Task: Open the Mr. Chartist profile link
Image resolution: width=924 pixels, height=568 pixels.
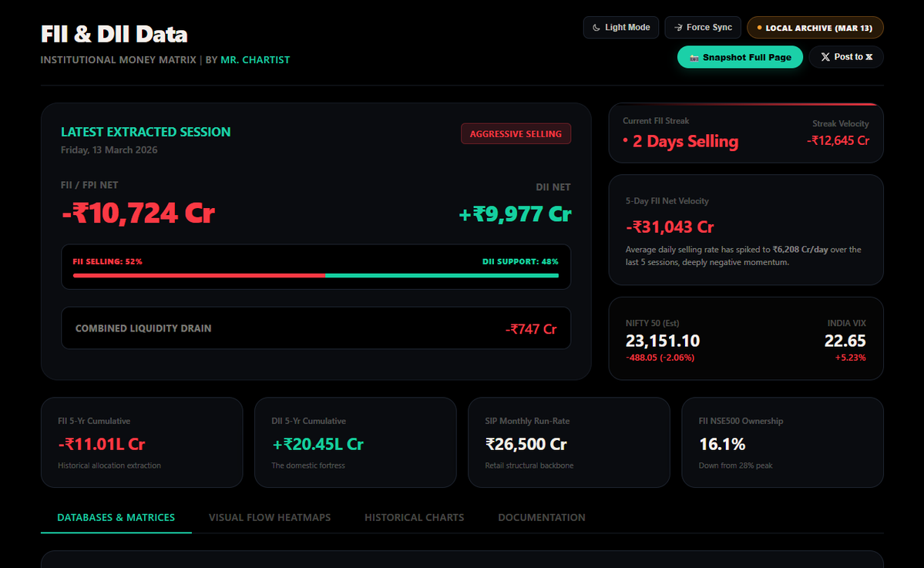Action: point(254,59)
